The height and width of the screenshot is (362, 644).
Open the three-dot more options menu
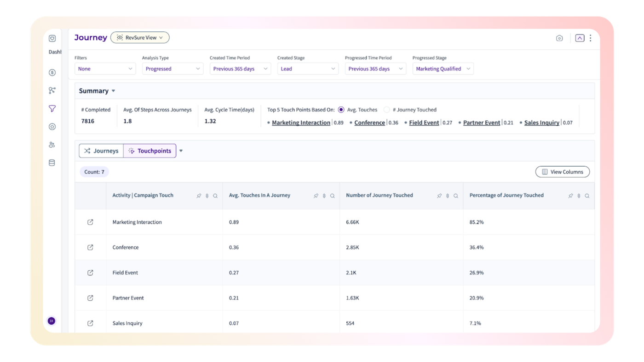pyautogui.click(x=591, y=38)
